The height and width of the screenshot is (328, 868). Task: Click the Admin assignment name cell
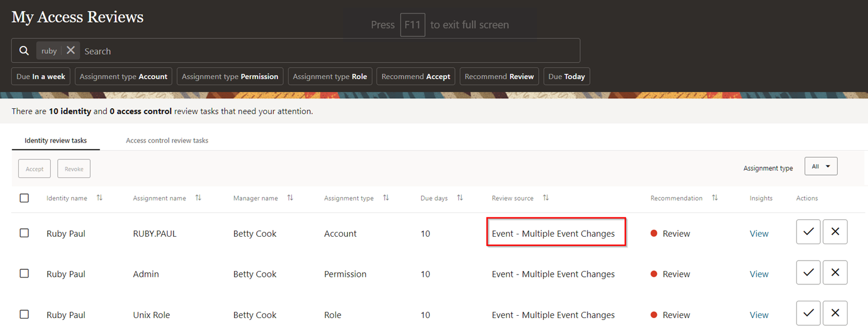146,274
